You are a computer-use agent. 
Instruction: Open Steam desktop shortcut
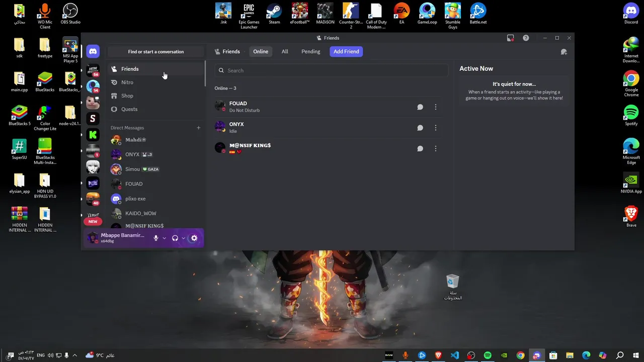pos(274,14)
